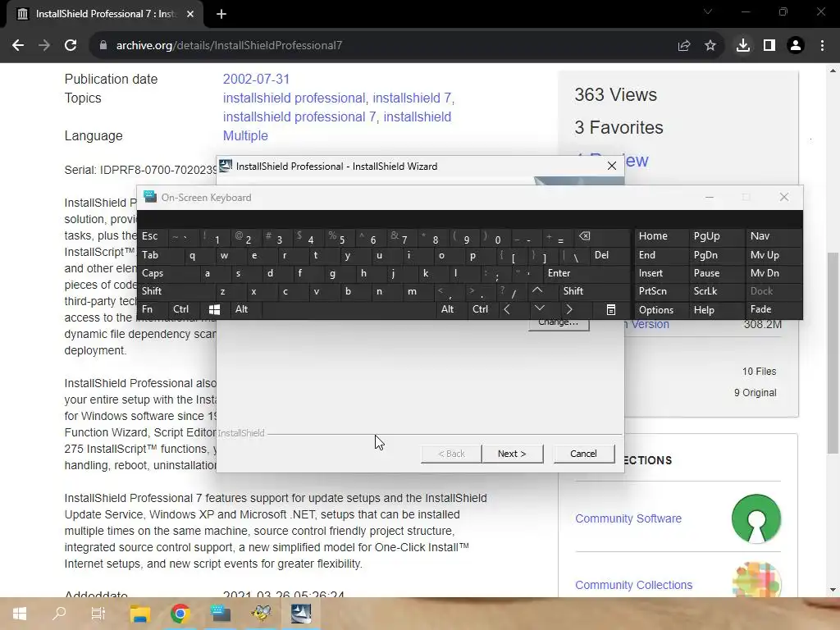Open the Chrome downloads icon
The height and width of the screenshot is (630, 840).
point(743,46)
